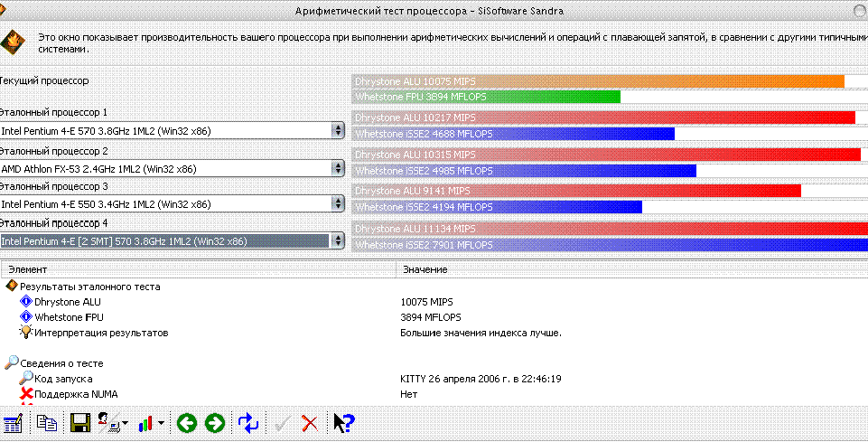Click the blue Whetstone iSSE2 7901 MFLOPS bar

coord(610,244)
